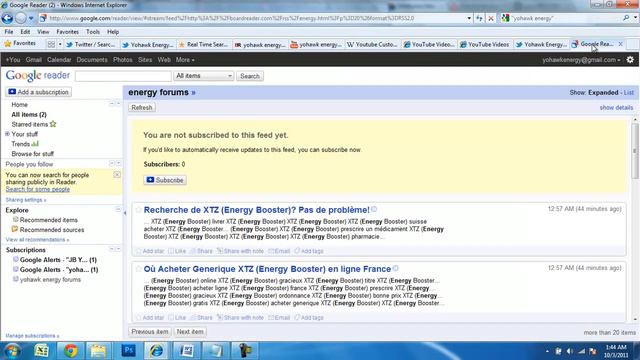Open the Help menu
Image resolution: width=640 pixels, height=360 pixels.
[x=113, y=32]
